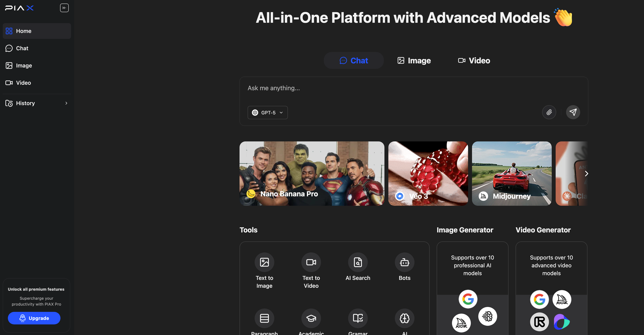Launch the AI Search tool
This screenshot has height=335, width=644.
[x=358, y=262]
